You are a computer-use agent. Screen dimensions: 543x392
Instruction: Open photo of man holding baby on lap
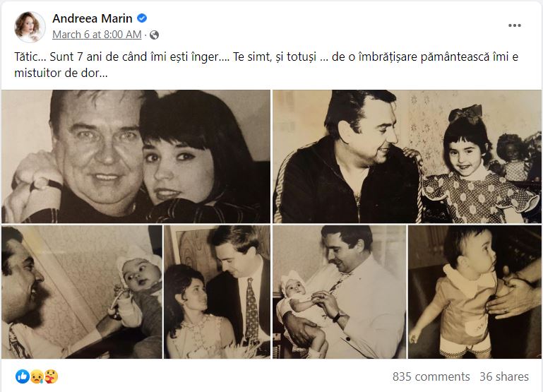(339, 292)
